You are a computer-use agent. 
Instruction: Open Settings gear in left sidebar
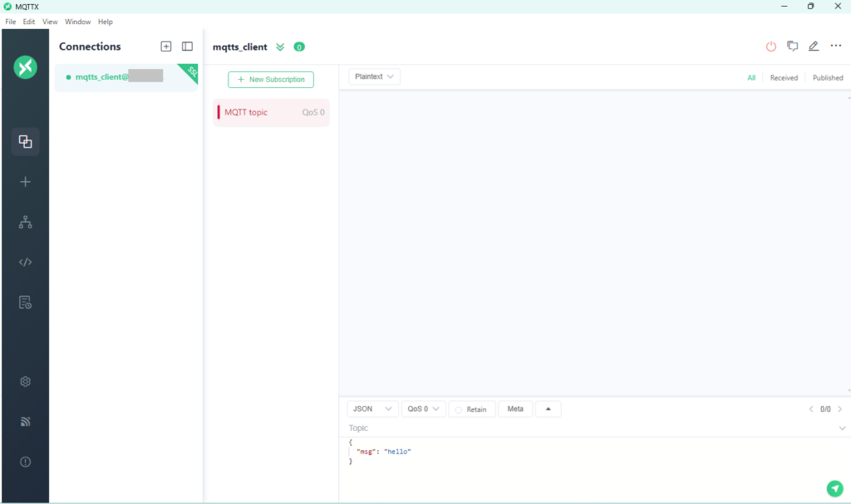tap(25, 382)
